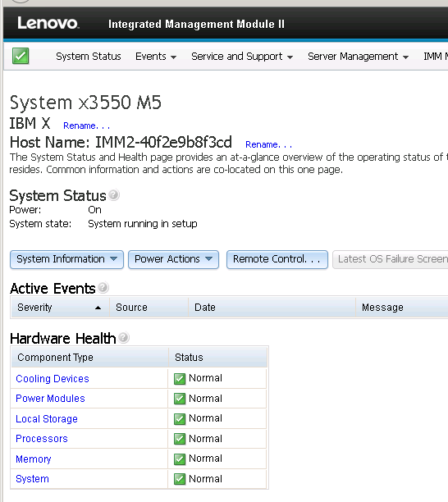Open Hardware Health help question-mark icon

click(124, 337)
